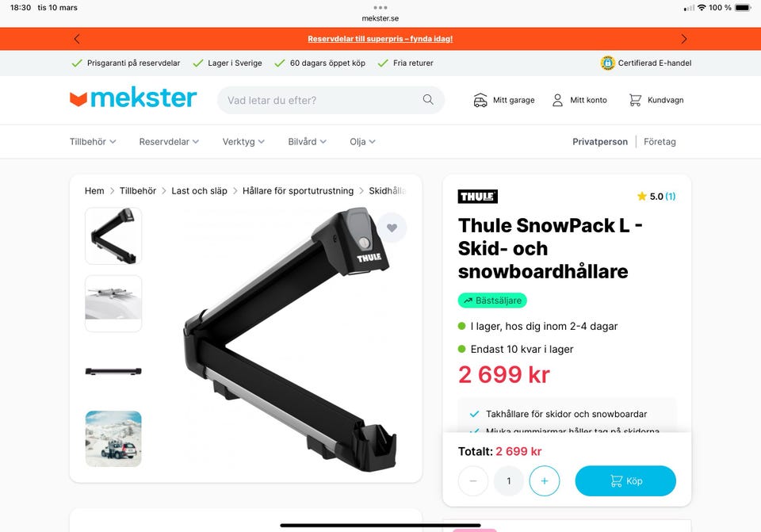Image resolution: width=761 pixels, height=532 pixels.
Task: Click the search magnifier icon
Action: (x=428, y=100)
